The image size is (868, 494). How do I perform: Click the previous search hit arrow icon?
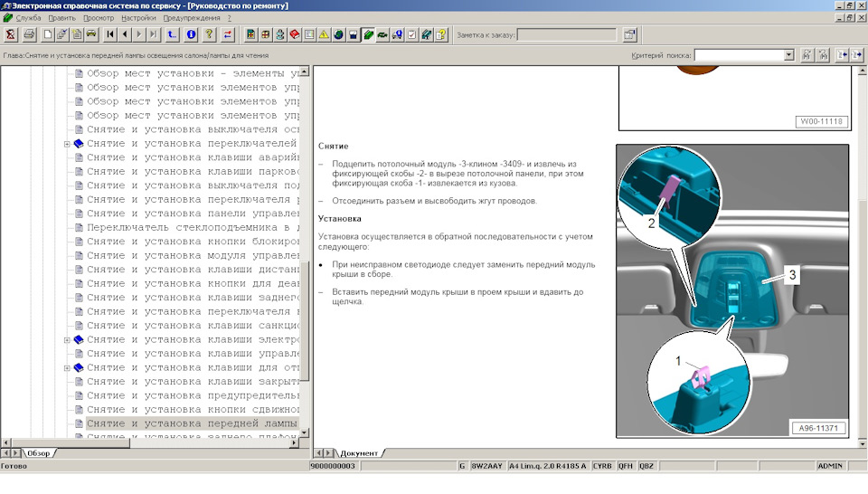point(842,55)
